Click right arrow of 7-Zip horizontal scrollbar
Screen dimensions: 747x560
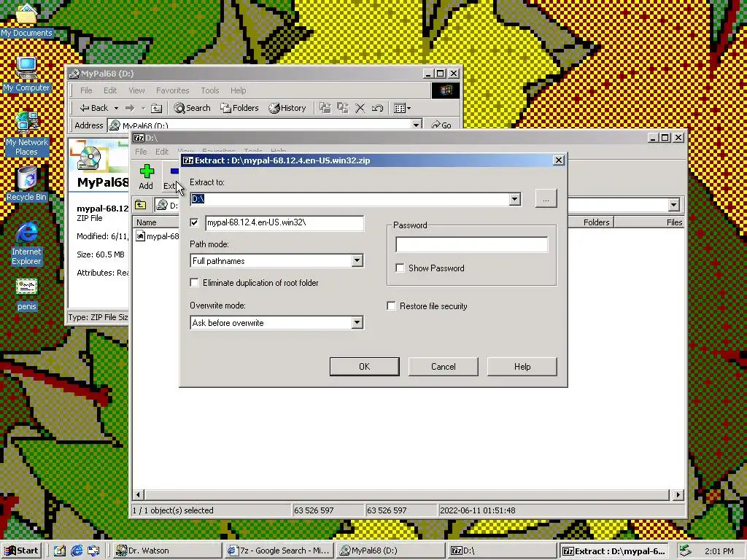coord(678,495)
